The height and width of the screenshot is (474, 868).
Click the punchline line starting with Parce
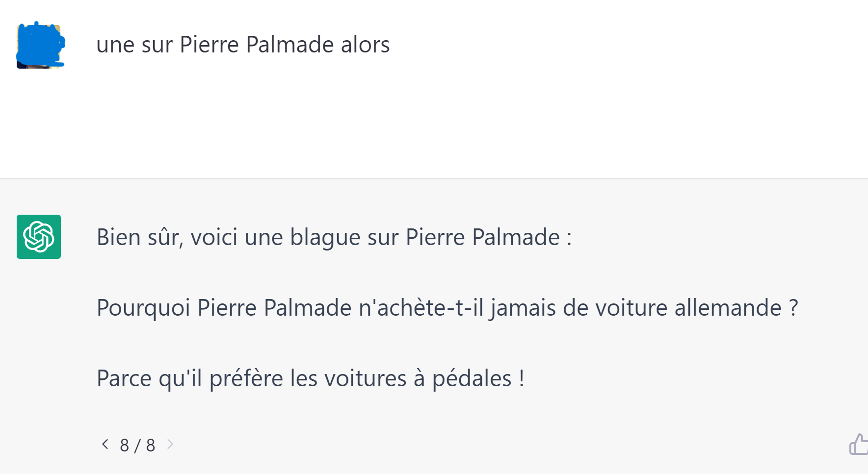pyautogui.click(x=311, y=378)
